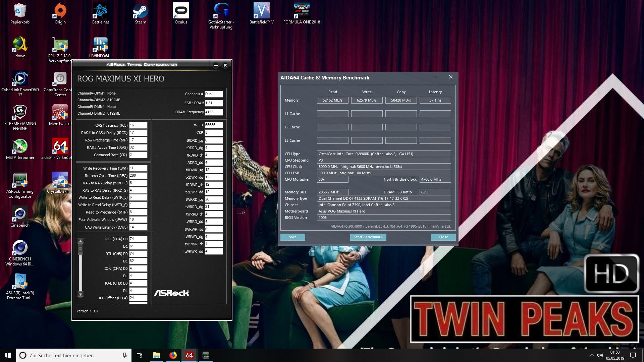
Task: Open the volume control in system tray
Action: click(600, 355)
